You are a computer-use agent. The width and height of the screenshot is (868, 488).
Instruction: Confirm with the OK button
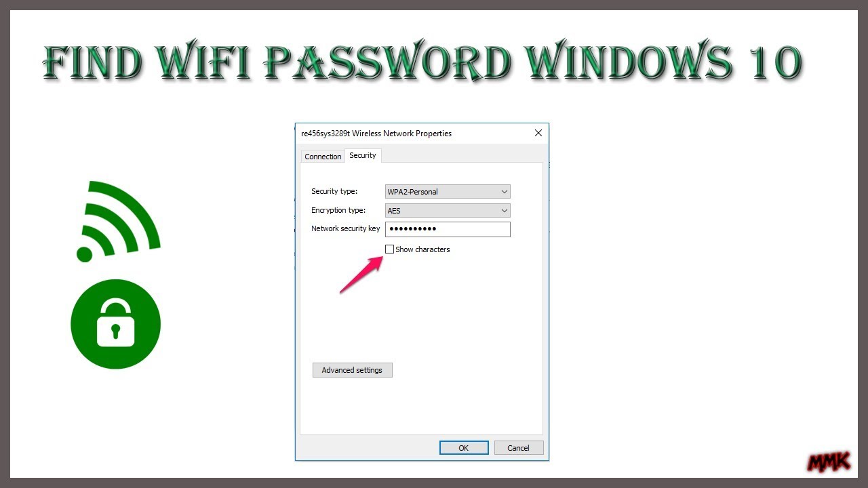[x=464, y=448]
